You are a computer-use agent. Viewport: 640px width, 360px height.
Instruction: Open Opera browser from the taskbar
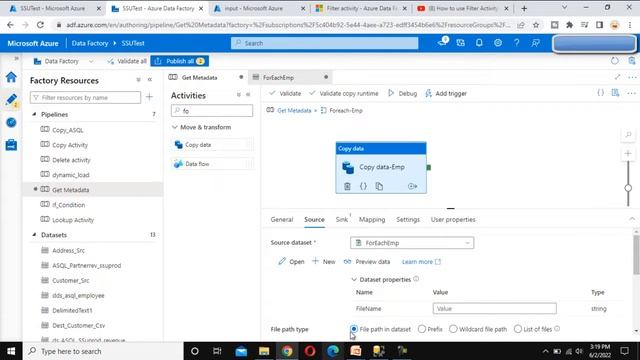(310, 351)
